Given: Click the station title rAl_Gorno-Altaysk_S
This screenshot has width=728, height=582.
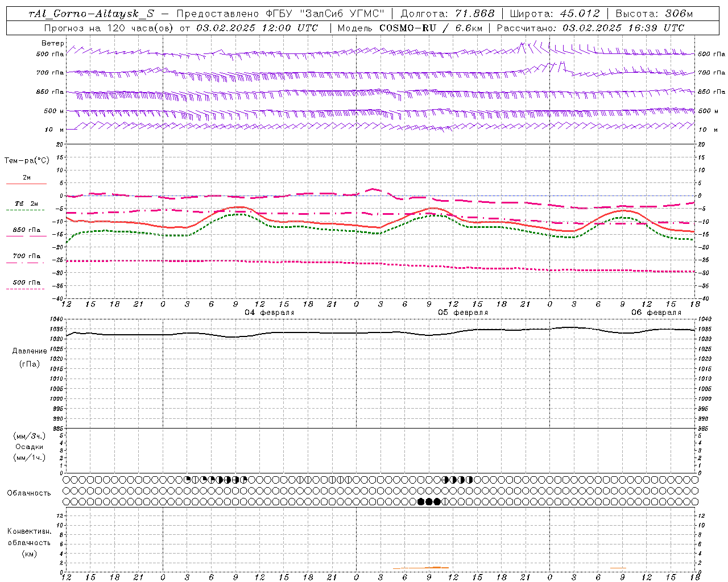Looking at the screenshot, I should 91,14.
